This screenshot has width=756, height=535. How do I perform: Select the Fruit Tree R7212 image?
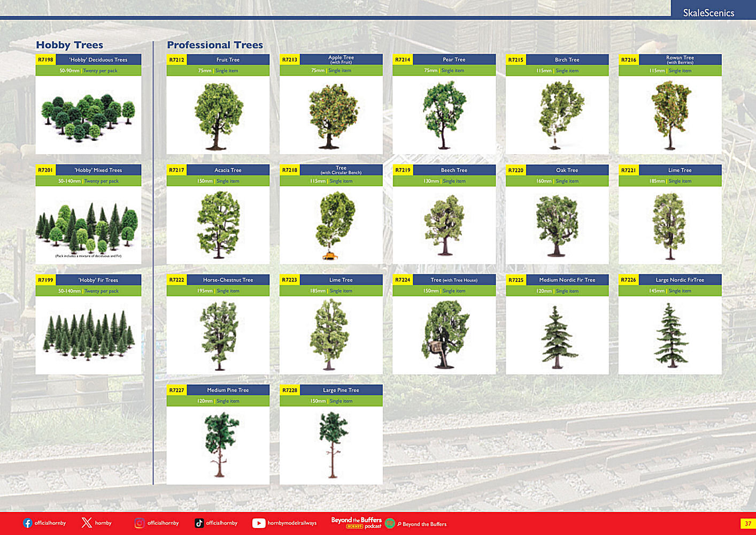218,115
